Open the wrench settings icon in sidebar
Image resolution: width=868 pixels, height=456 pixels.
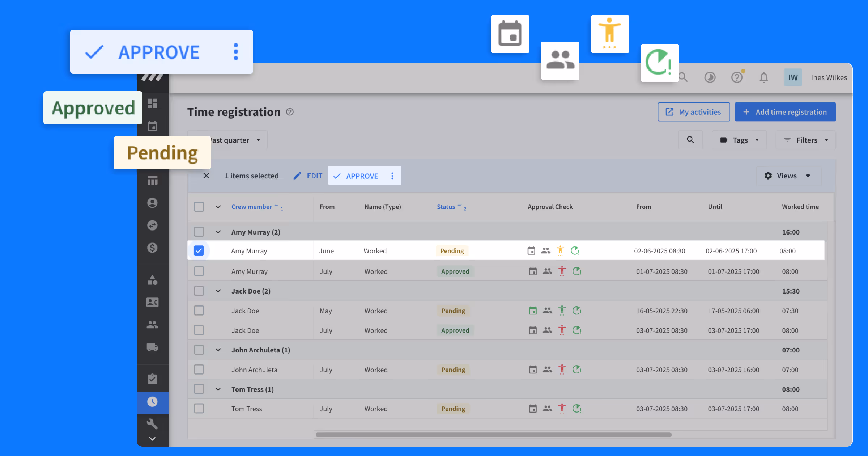pos(152,423)
